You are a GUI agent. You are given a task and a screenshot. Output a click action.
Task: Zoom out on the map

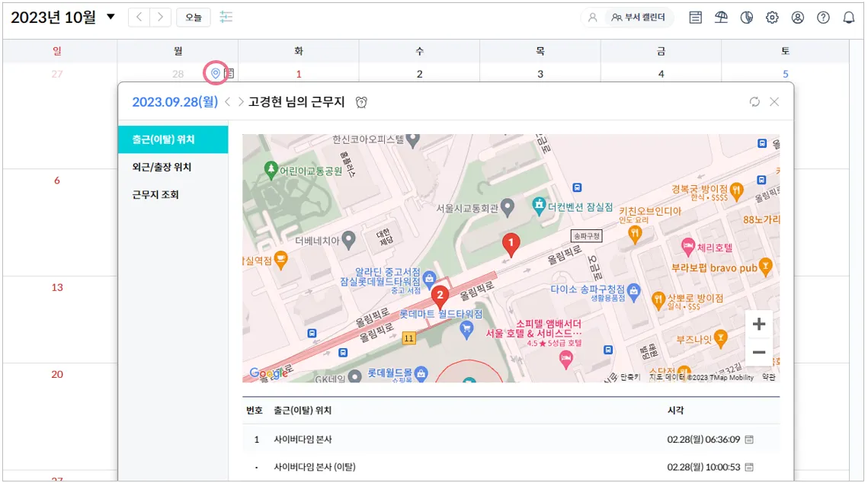[x=759, y=352]
